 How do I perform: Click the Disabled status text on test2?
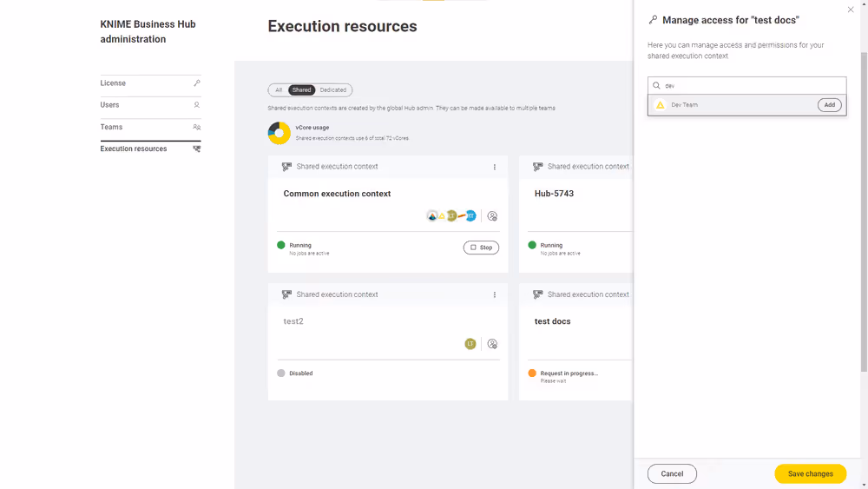click(300, 373)
